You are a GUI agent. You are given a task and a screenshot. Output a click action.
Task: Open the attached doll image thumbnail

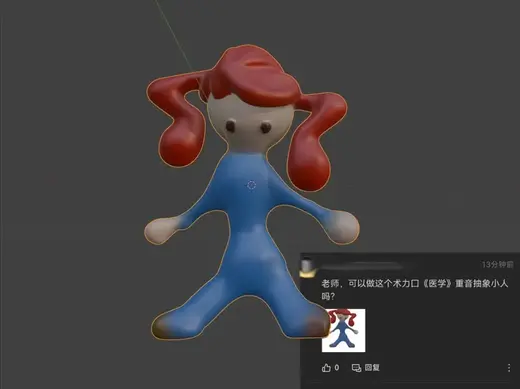coord(343,330)
